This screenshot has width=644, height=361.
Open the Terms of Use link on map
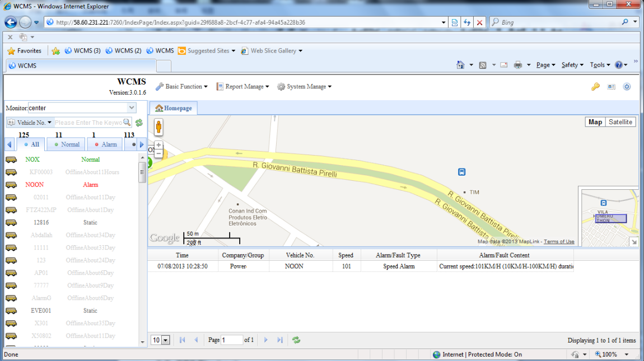tap(558, 242)
